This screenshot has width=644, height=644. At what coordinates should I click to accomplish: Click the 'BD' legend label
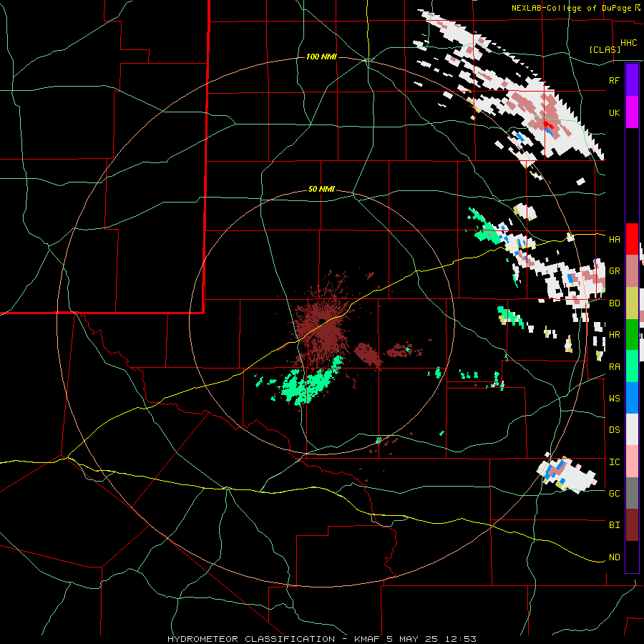pyautogui.click(x=614, y=303)
